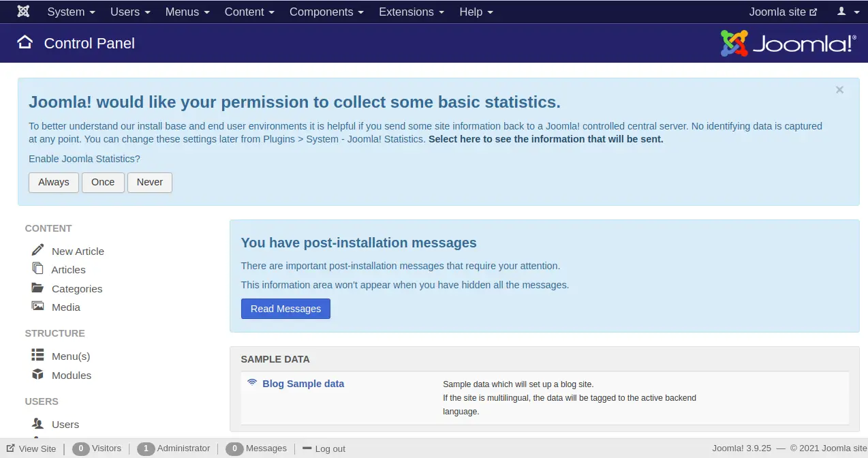
Task: Go to Categories in the sidebar
Action: (x=77, y=289)
